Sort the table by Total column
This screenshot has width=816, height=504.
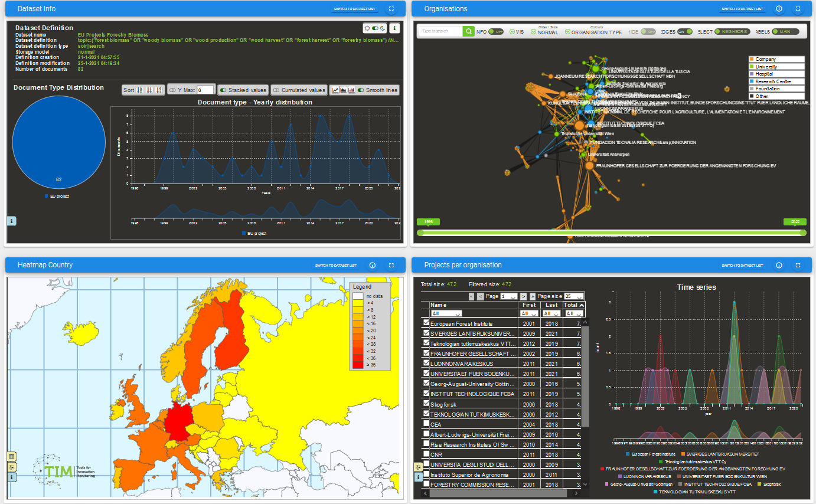tap(574, 305)
